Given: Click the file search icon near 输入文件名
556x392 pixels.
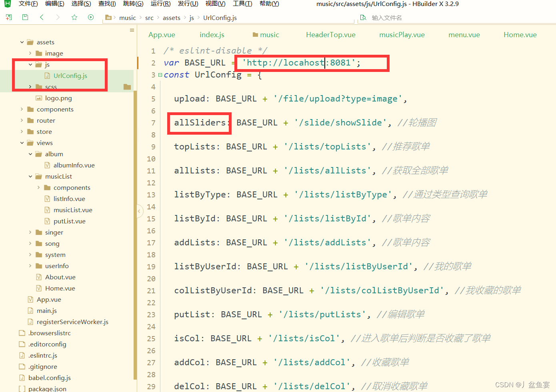Looking at the screenshot, I should 363,18.
